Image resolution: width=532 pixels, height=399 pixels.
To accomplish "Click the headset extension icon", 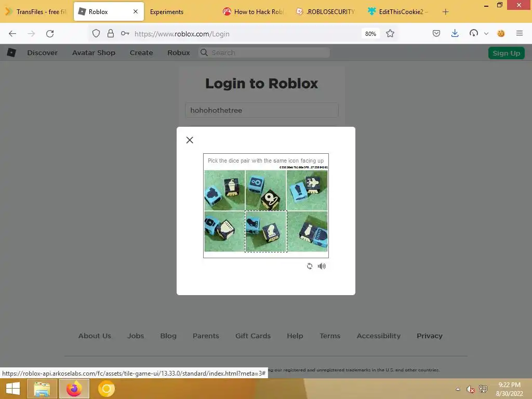I will click(x=474, y=33).
